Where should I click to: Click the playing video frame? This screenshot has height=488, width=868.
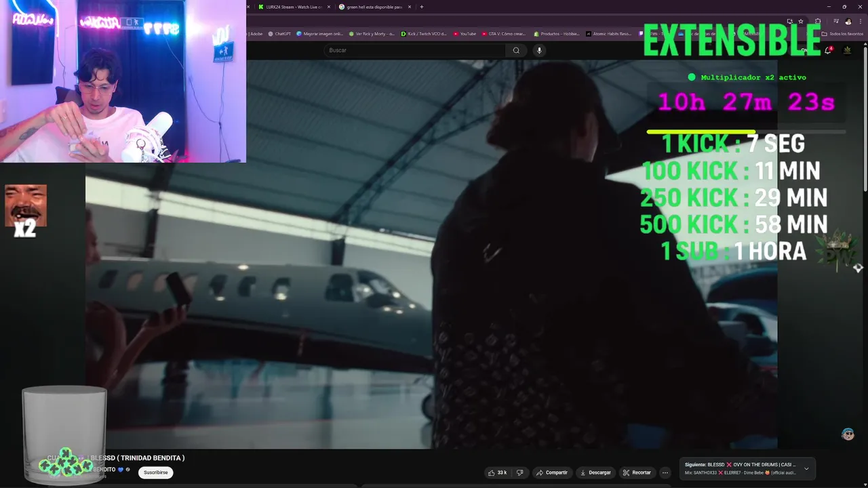(431, 254)
